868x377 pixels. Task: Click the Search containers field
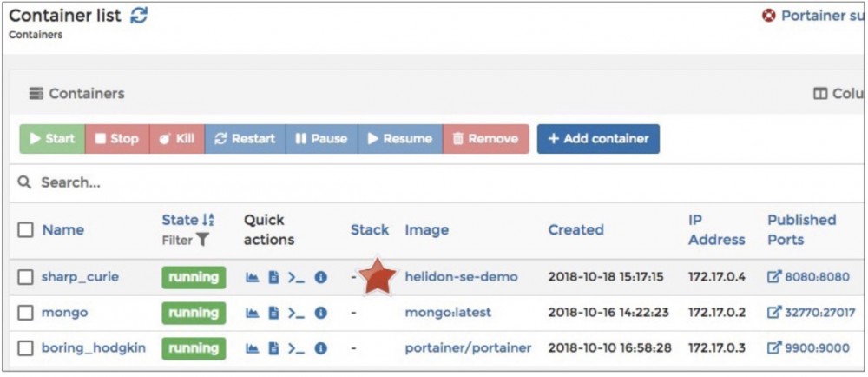[260, 182]
